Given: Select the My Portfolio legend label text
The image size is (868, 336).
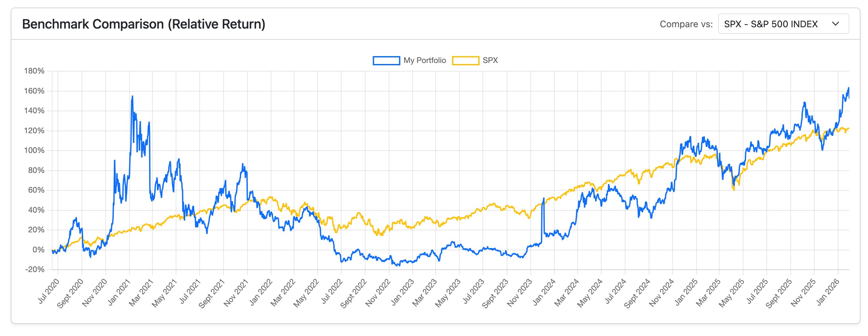Looking at the screenshot, I should [x=424, y=60].
